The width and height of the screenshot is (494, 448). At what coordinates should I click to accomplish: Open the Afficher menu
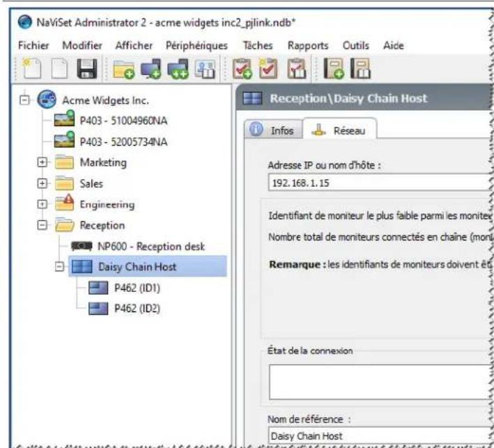pyautogui.click(x=134, y=45)
